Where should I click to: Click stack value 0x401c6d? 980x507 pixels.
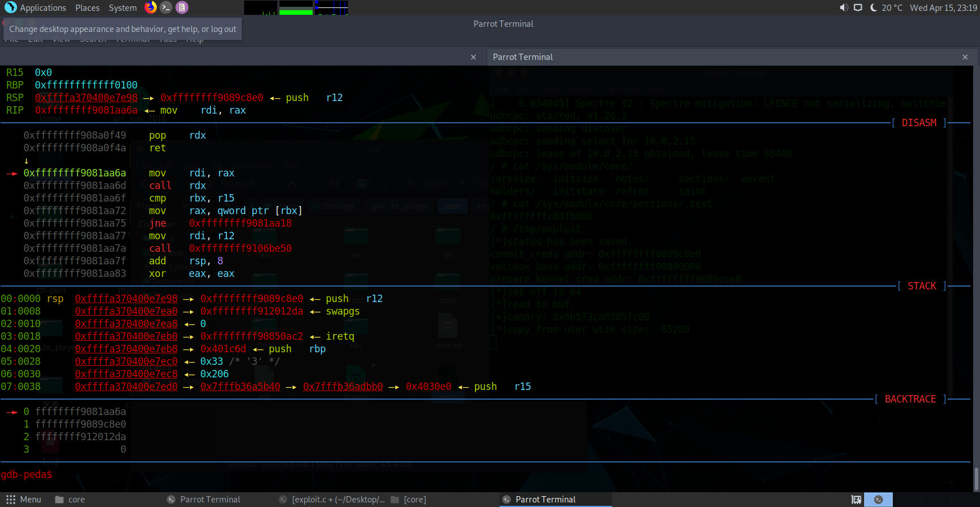click(x=223, y=349)
